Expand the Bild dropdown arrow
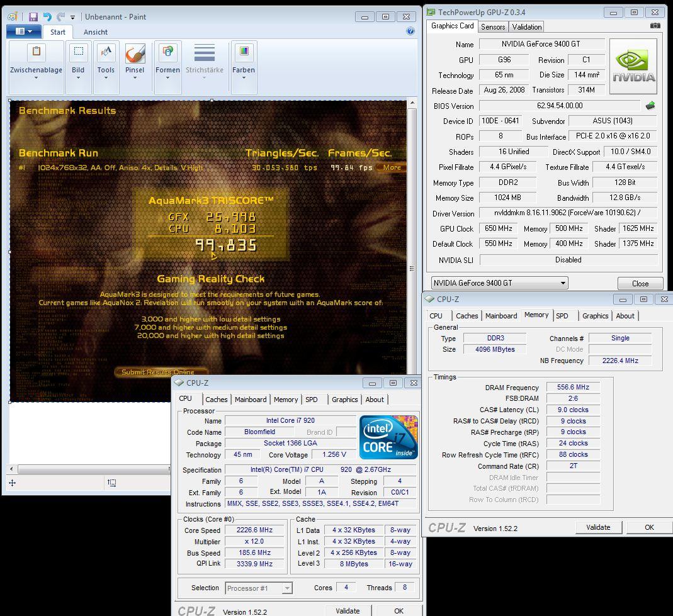Viewport: 673px width, 616px height. pyautogui.click(x=78, y=78)
